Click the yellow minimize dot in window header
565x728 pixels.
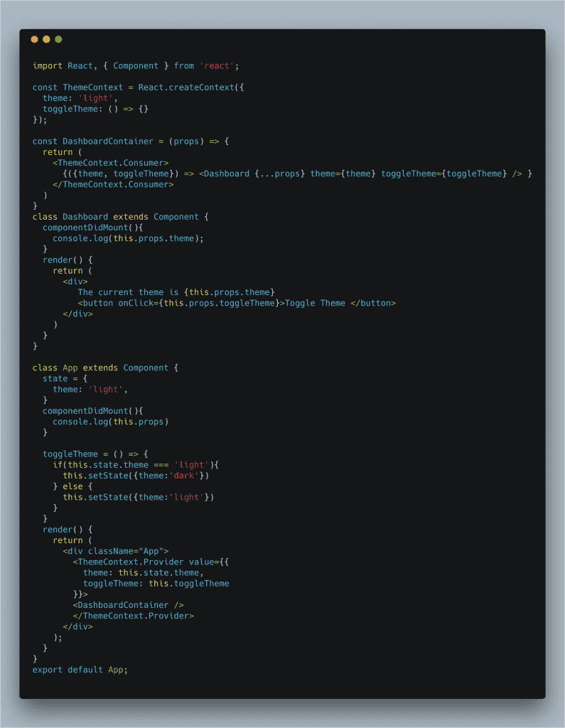click(x=46, y=40)
